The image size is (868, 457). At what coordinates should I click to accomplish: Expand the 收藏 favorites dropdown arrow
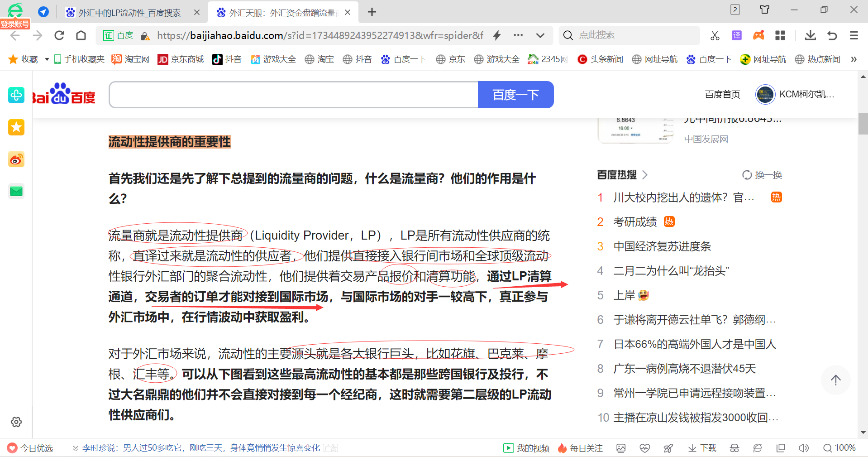[x=47, y=59]
